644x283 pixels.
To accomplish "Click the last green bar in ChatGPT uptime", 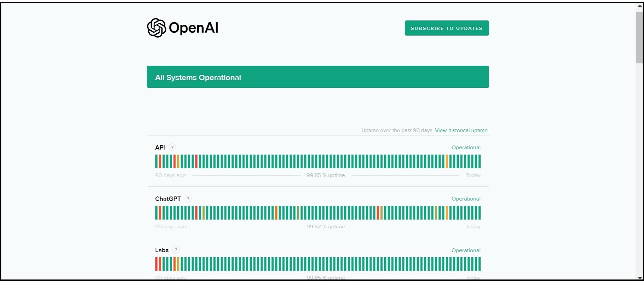I will (480, 213).
